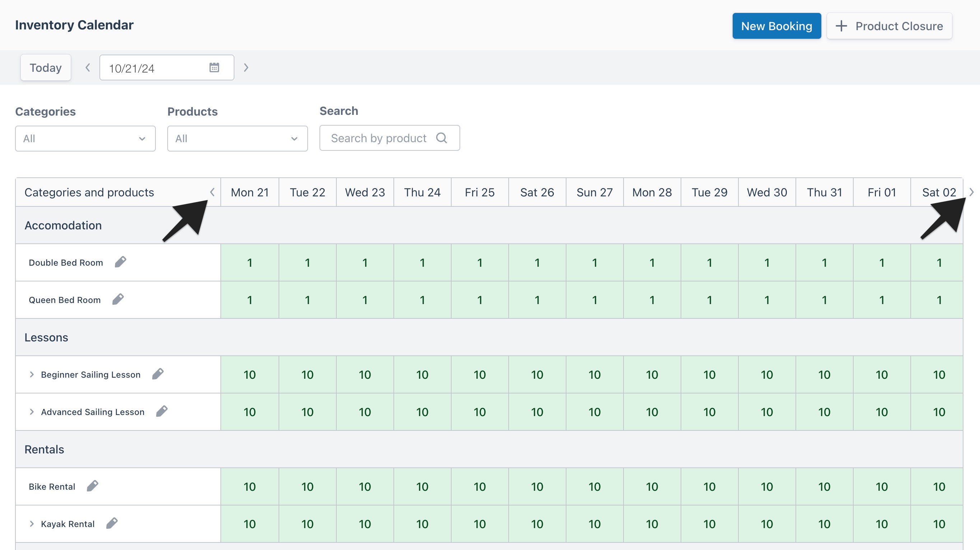Edit Advanced Sailing Lesson with pencil icon
Image resolution: width=980 pixels, height=550 pixels.
coord(162,411)
